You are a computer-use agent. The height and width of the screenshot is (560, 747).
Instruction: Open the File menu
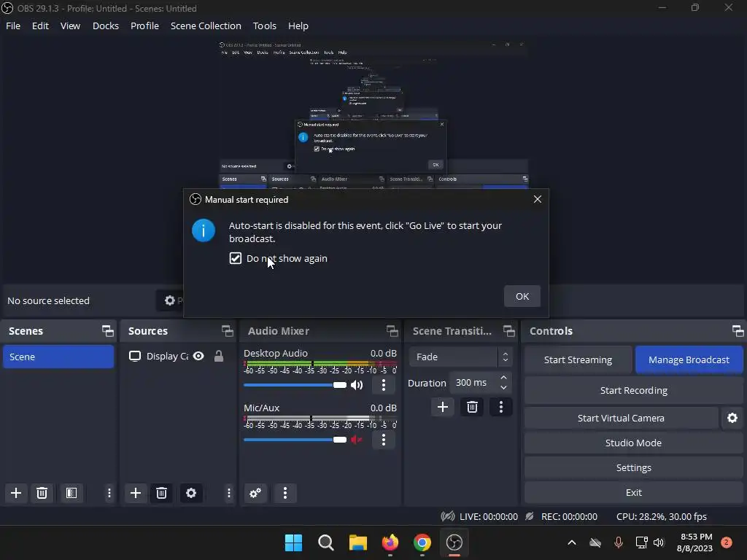[13, 26]
